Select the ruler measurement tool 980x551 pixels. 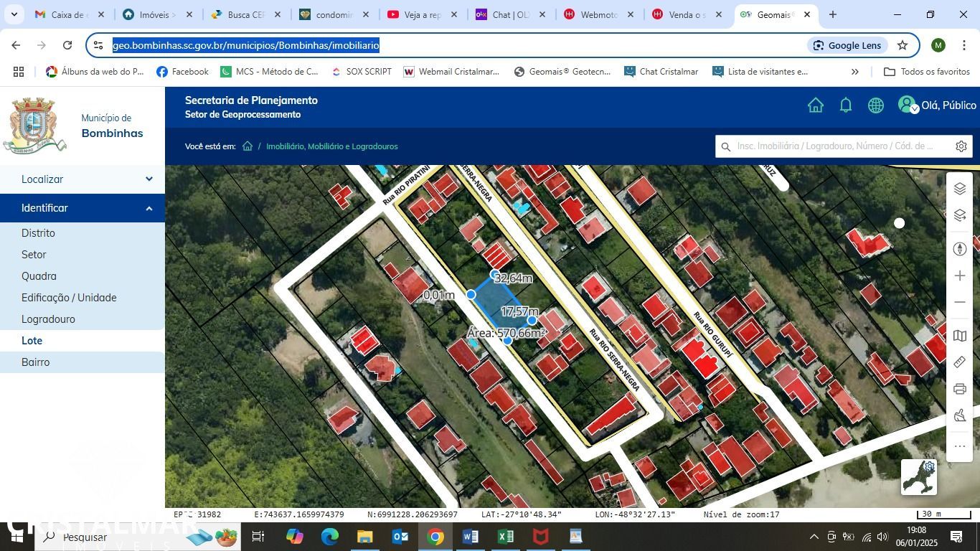[960, 362]
